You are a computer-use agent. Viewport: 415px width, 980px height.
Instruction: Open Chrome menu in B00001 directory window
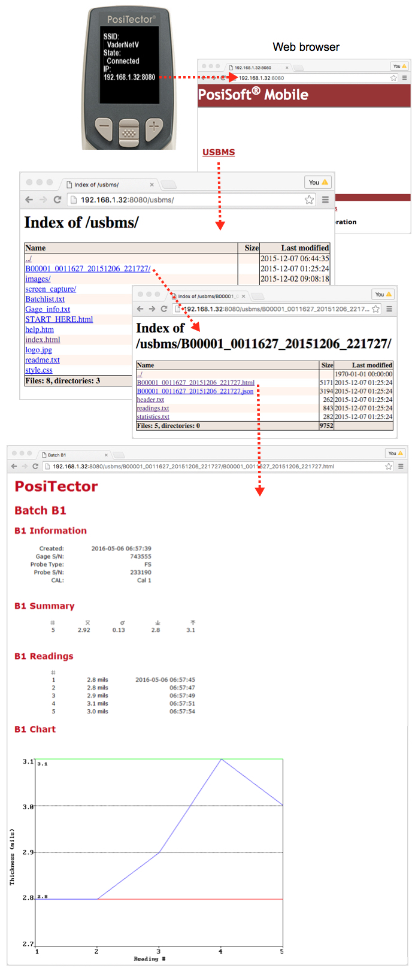(x=389, y=309)
